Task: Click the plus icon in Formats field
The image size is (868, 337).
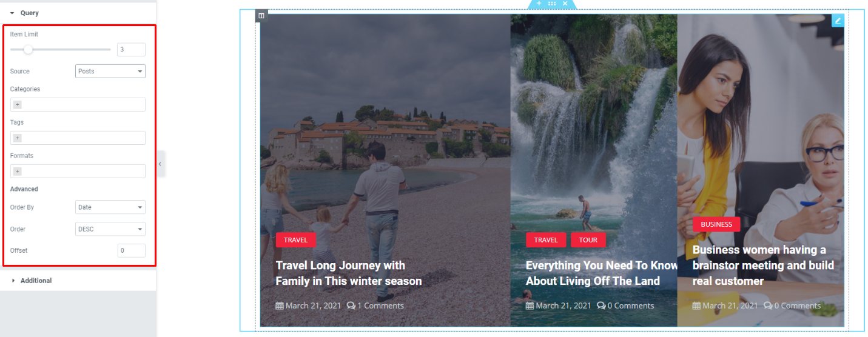Action: tap(17, 172)
